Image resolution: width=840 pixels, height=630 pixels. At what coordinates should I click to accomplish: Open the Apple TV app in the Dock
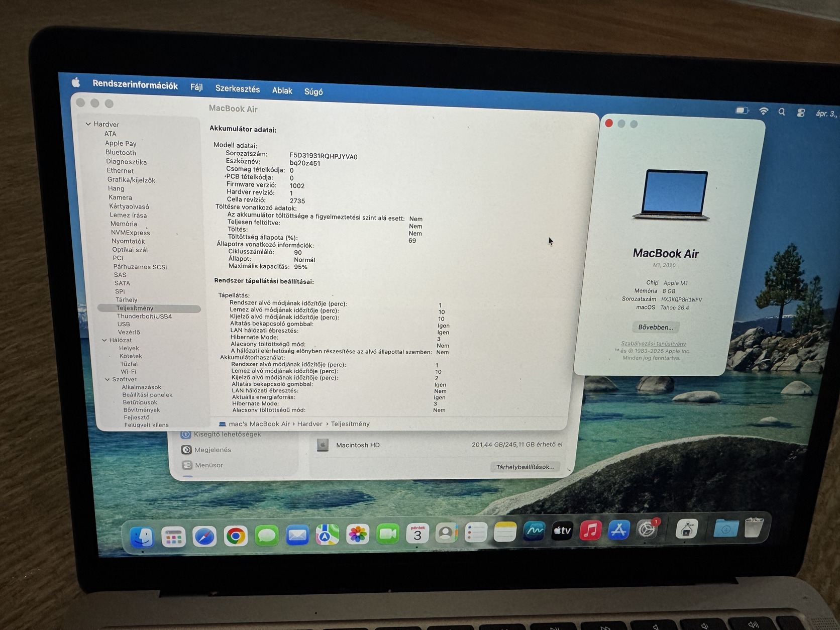pos(562,531)
